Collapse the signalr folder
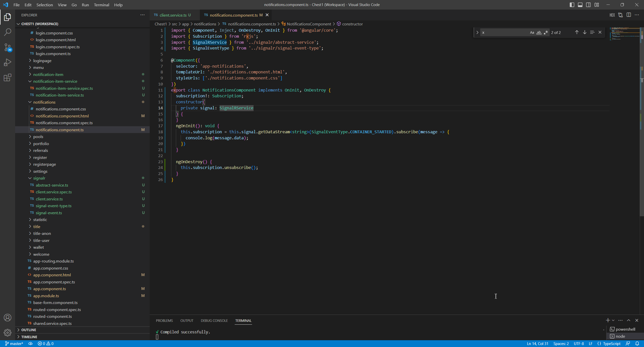Image resolution: width=644 pixels, height=347 pixels. tap(39, 178)
